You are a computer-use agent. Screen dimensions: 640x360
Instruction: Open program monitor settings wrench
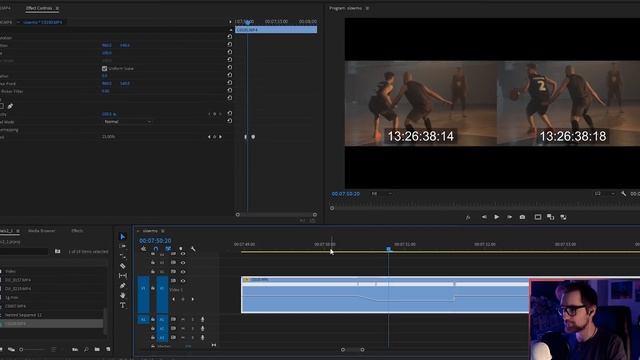[624, 194]
